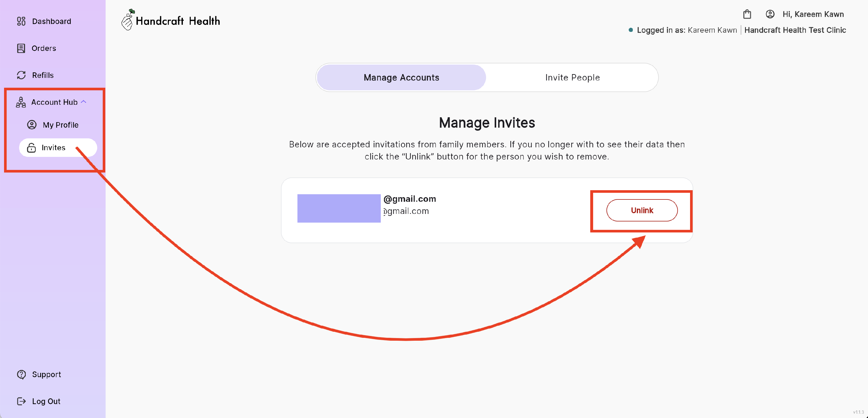
Task: Click the Dashboard grid icon
Action: pyautogui.click(x=21, y=21)
